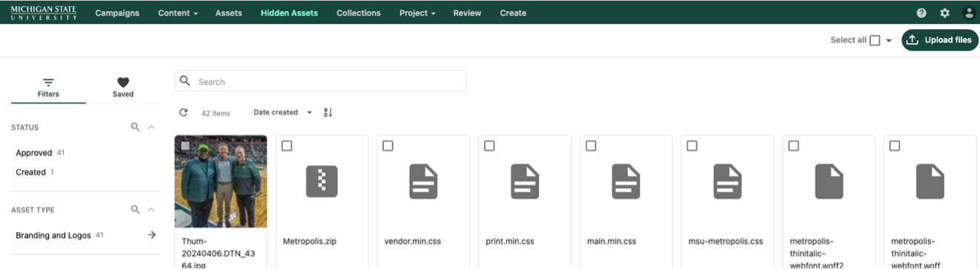This screenshot has height=270, width=980.
Task: Open the Project dropdown menu
Action: coord(417,13)
